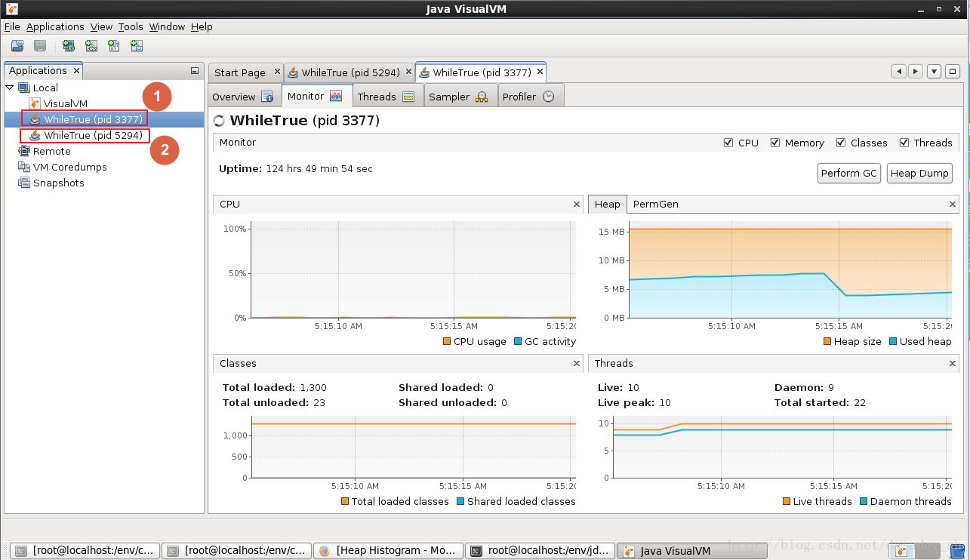
Task: Click the VM Coredumps icon in tree
Action: 24,167
